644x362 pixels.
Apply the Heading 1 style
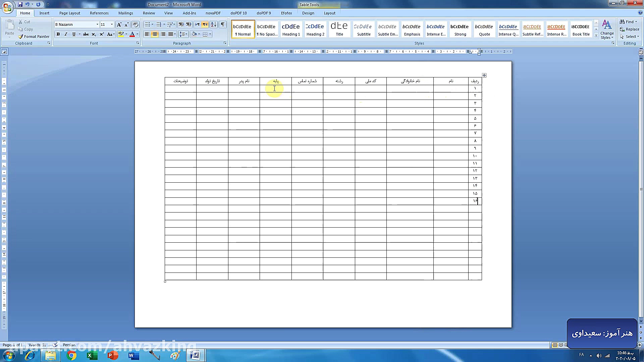tap(291, 29)
